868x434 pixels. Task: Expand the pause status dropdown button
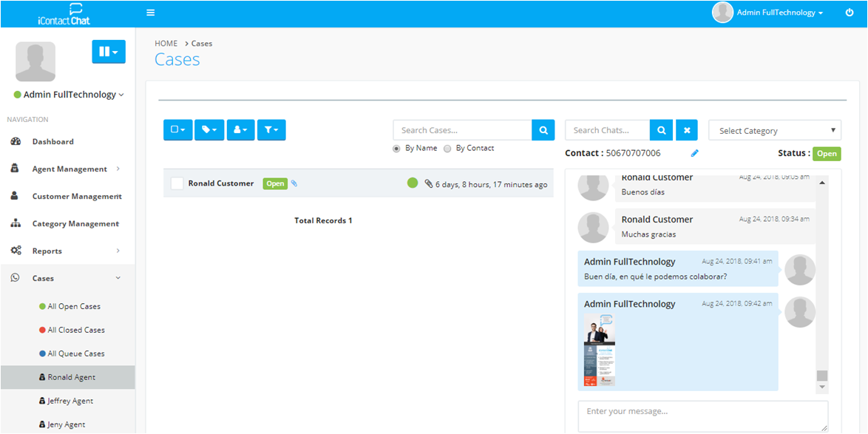pyautogui.click(x=109, y=52)
